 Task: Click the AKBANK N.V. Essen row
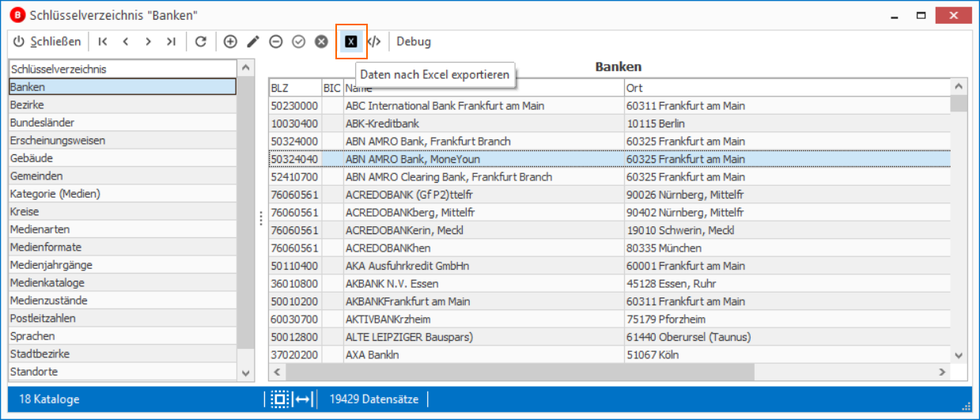click(609, 283)
